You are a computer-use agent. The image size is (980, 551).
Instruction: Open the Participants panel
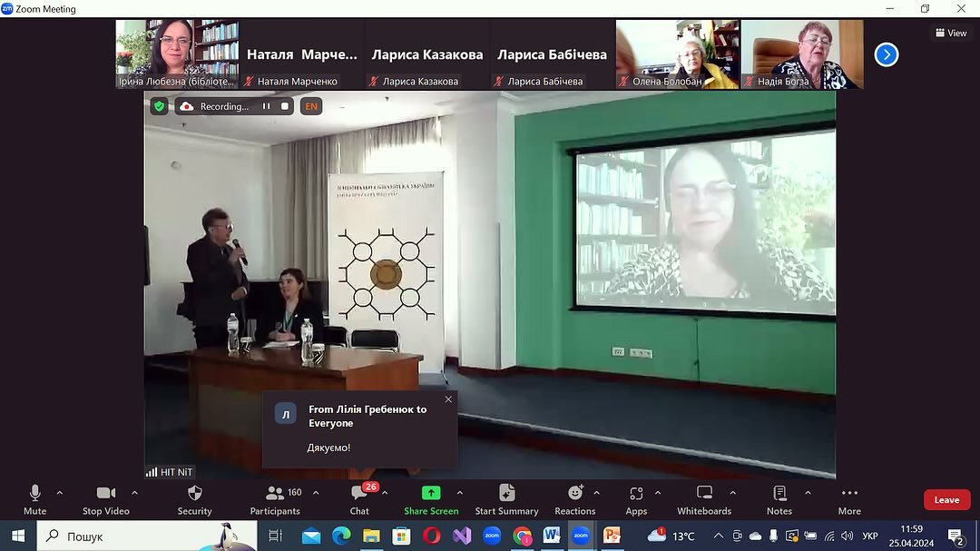pos(275,500)
